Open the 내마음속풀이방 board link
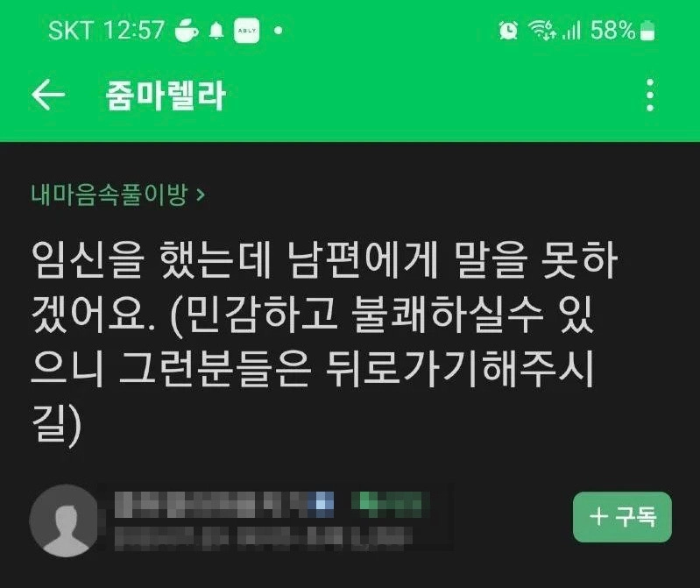The image size is (700, 588). point(109,195)
